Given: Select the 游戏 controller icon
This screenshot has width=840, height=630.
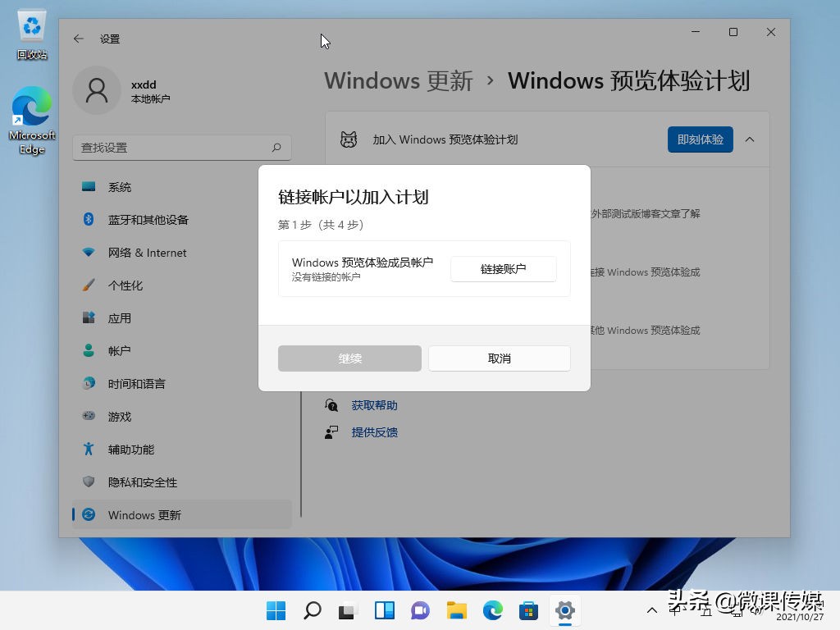Looking at the screenshot, I should [89, 417].
